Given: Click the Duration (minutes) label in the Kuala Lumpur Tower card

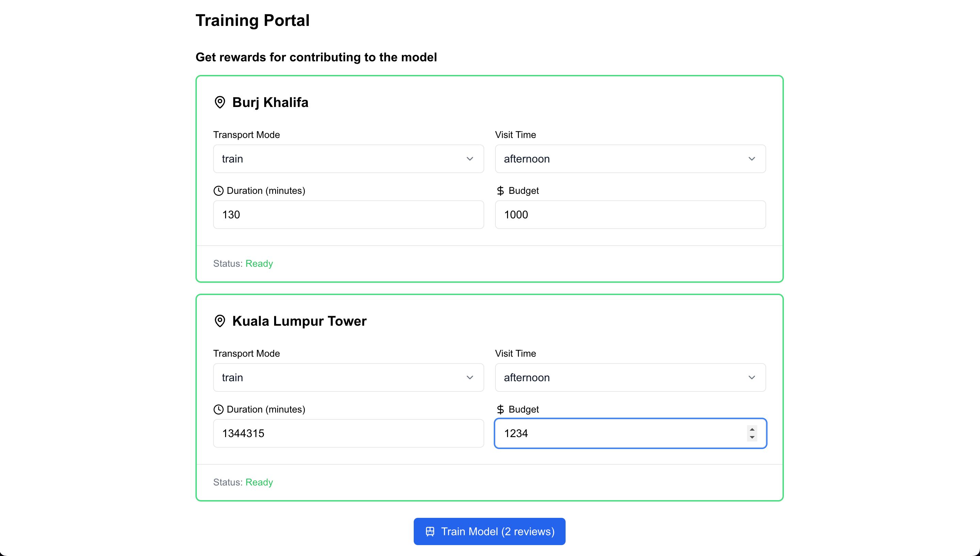Looking at the screenshot, I should pos(266,410).
